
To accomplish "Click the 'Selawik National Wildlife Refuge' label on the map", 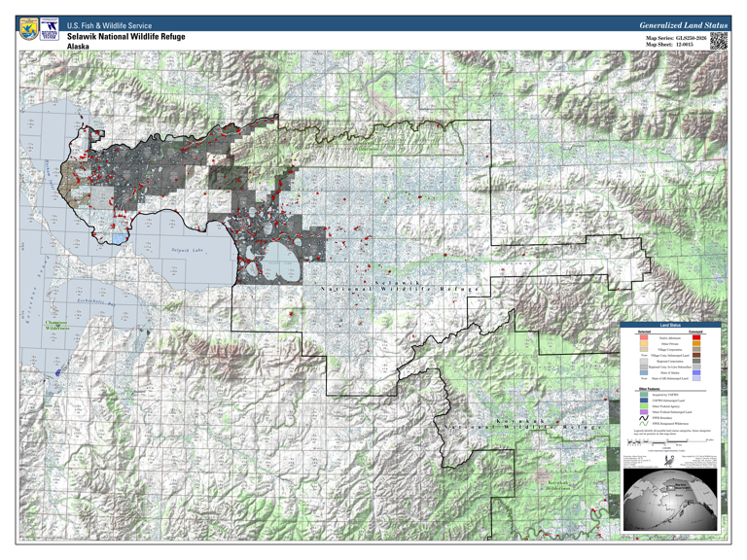I will click(x=400, y=286).
